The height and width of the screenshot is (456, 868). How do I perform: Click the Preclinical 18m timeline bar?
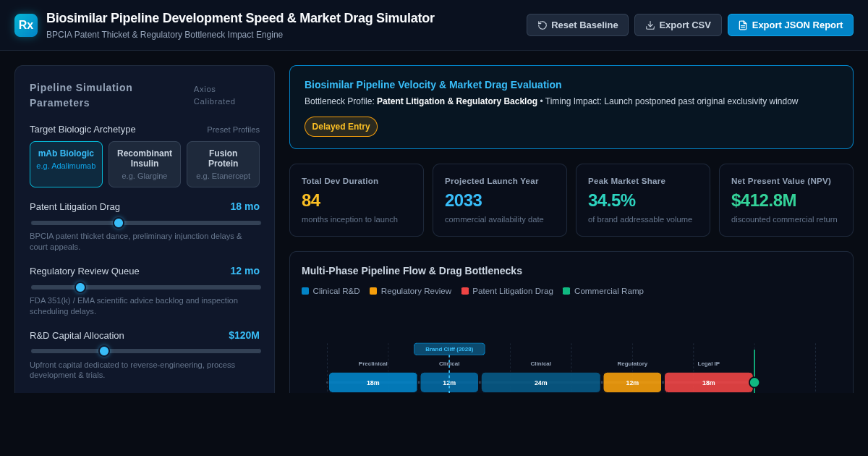tap(373, 382)
